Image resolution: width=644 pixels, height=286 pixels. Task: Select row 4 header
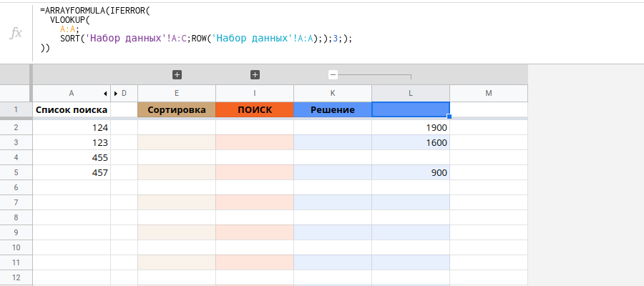tap(16, 157)
